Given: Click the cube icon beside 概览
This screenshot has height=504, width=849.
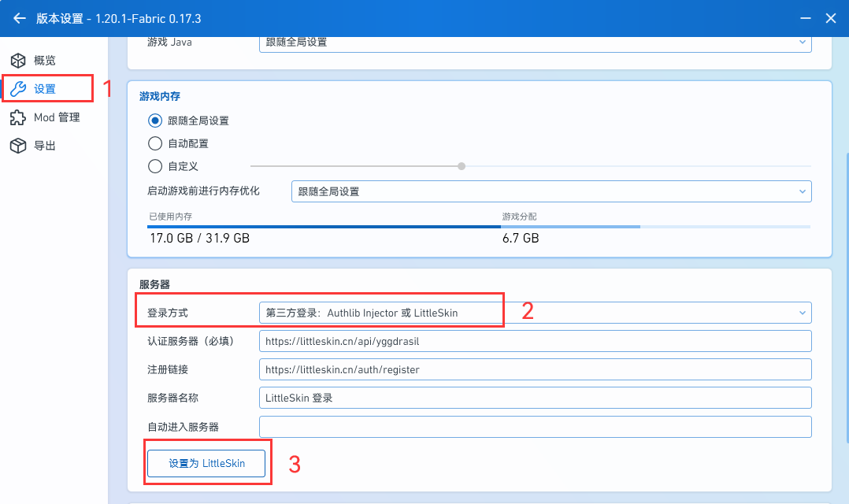Looking at the screenshot, I should tap(17, 61).
